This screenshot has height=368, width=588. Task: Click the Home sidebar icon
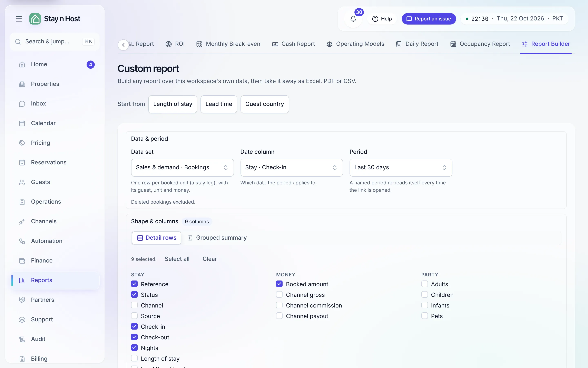[x=22, y=64]
